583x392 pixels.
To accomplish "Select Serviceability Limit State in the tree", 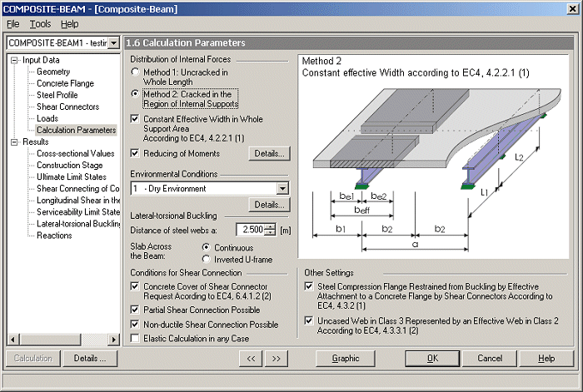I will click(x=78, y=212).
